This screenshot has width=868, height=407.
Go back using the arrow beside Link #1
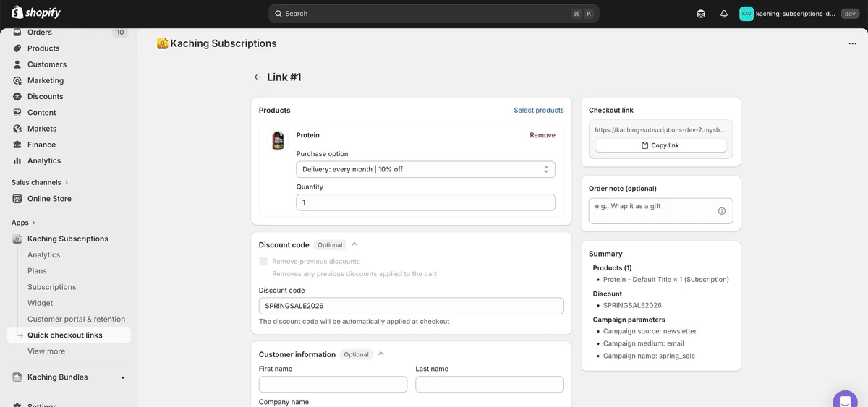(x=258, y=77)
